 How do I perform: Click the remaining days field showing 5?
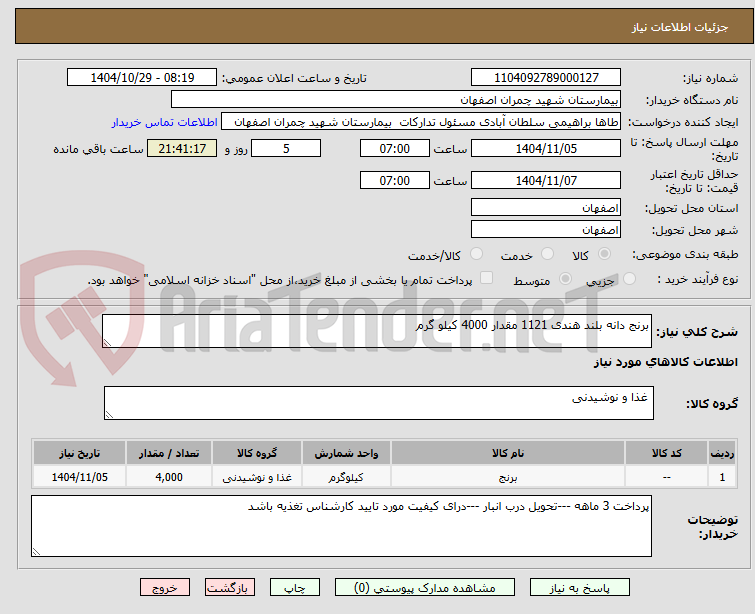point(286,148)
